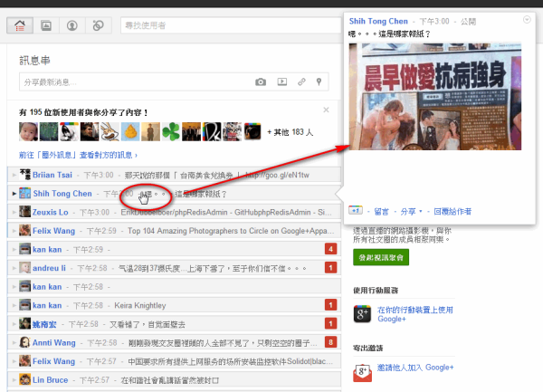
Task: Click the cartoon rabbit avatar thumbnail
Action: click(x=110, y=131)
